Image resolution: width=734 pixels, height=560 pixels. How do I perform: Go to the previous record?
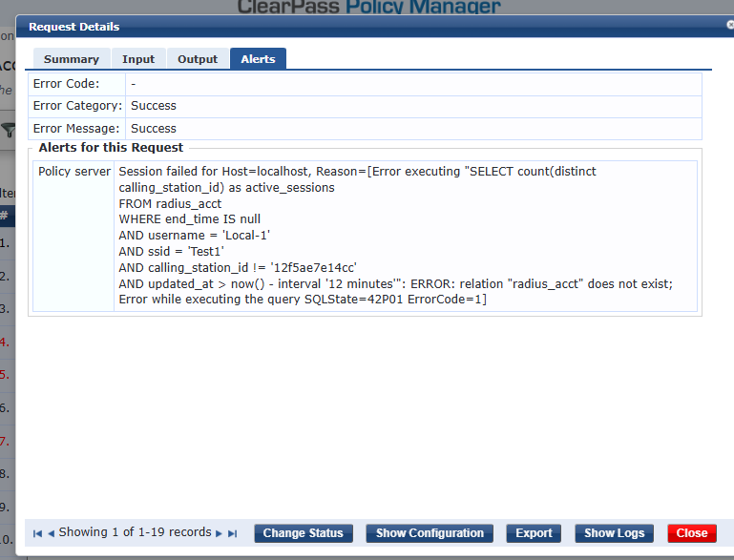click(51, 533)
